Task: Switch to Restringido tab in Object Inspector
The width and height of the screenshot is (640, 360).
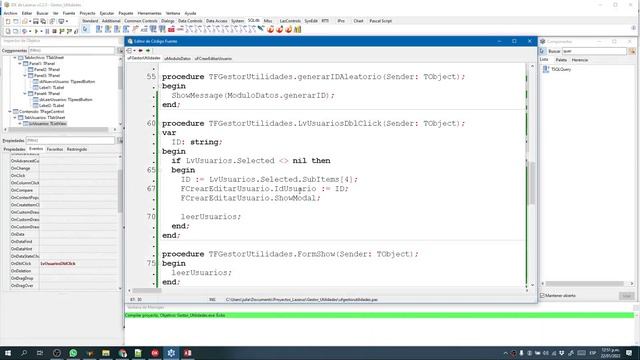Action: [77, 149]
